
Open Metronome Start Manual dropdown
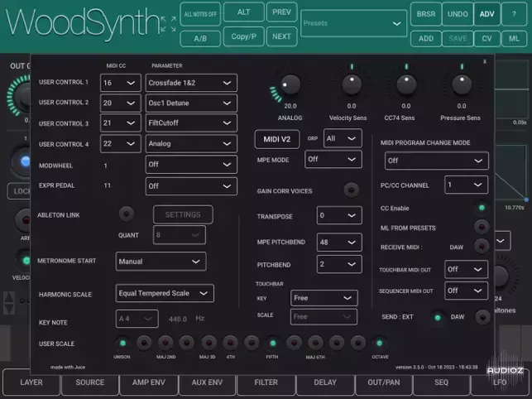(161, 262)
